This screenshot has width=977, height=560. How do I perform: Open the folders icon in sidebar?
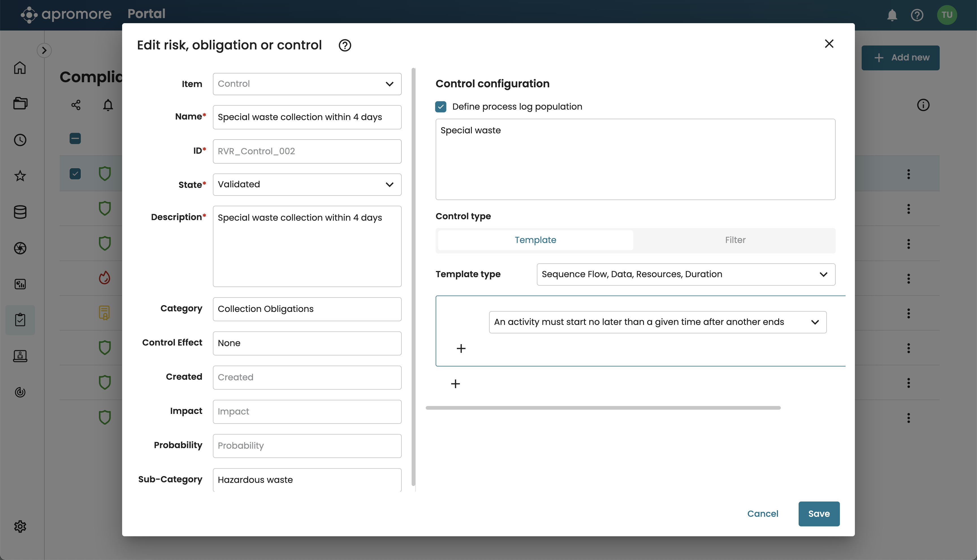point(20,103)
